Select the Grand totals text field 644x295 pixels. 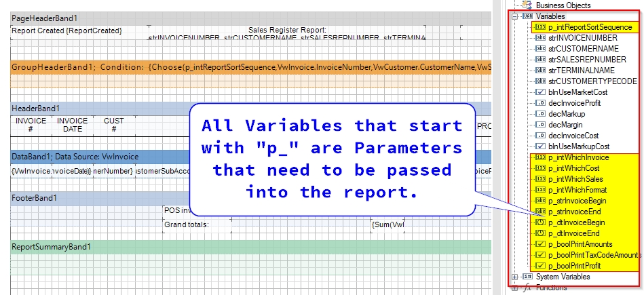(197, 225)
